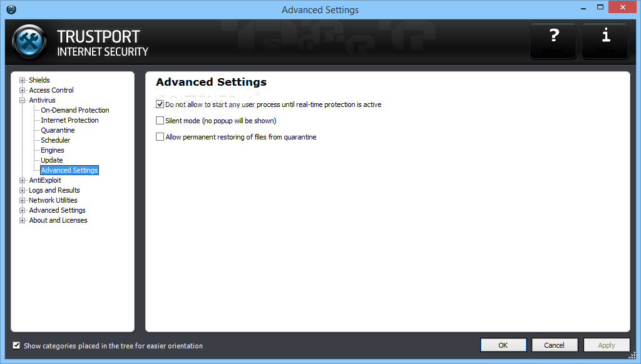Expand the About and Licenses node

[22, 221]
